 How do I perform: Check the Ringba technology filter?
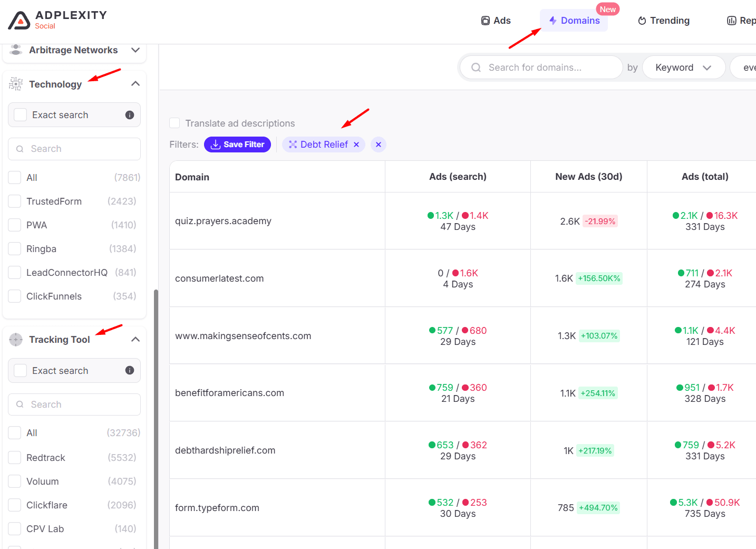(15, 249)
